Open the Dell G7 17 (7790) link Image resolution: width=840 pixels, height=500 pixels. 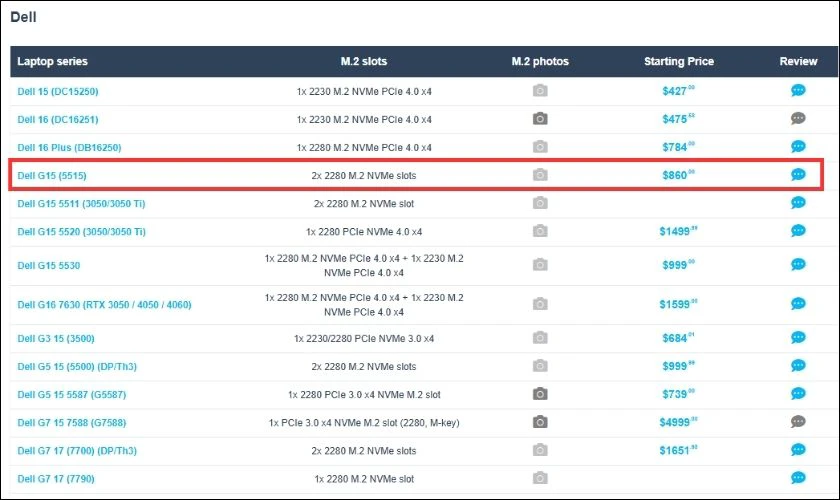coord(56,479)
